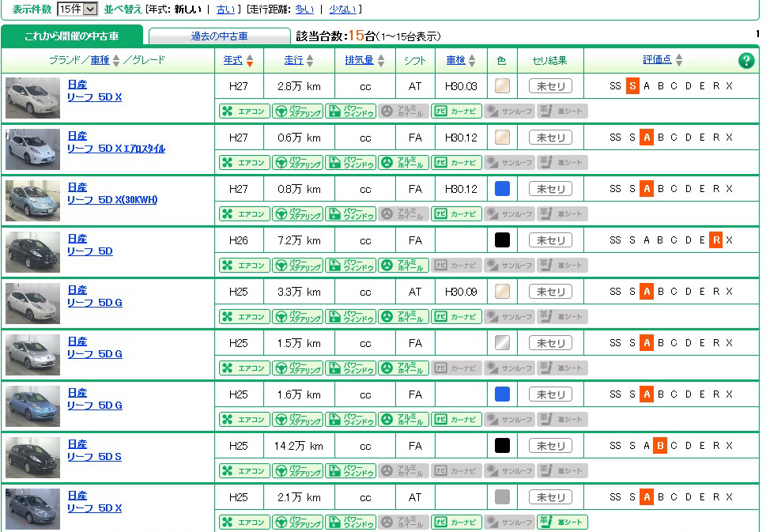Viewport: 770px width, 532px height.
Task: Click the green help question mark icon
Action: click(x=745, y=61)
